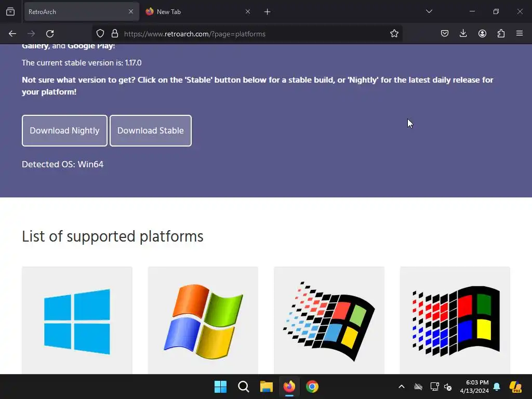Image resolution: width=532 pixels, height=399 pixels.
Task: Open the Firefox account icon
Action: 482,33
